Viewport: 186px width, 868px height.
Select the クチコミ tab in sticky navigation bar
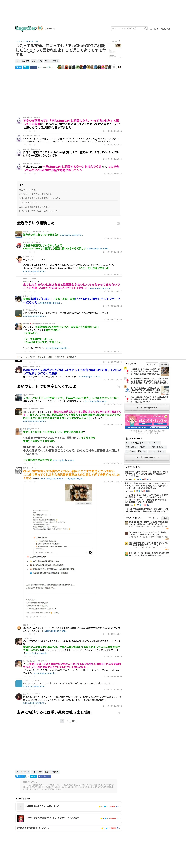coord(42,357)
